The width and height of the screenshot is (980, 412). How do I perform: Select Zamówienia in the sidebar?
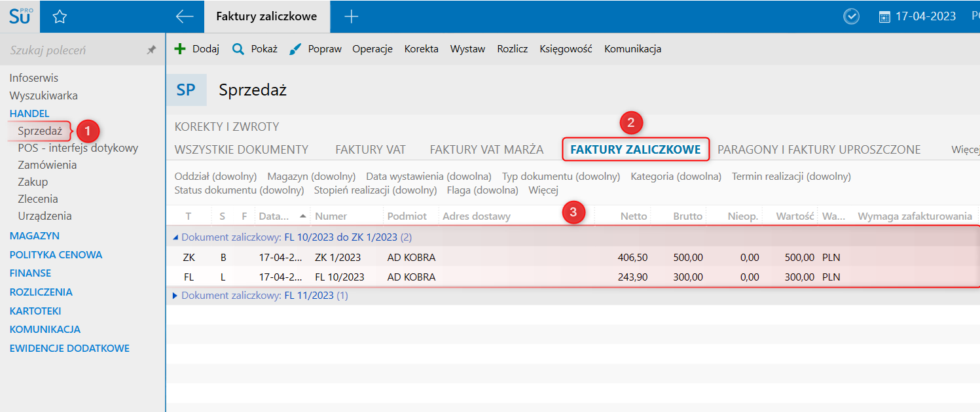pos(47,165)
